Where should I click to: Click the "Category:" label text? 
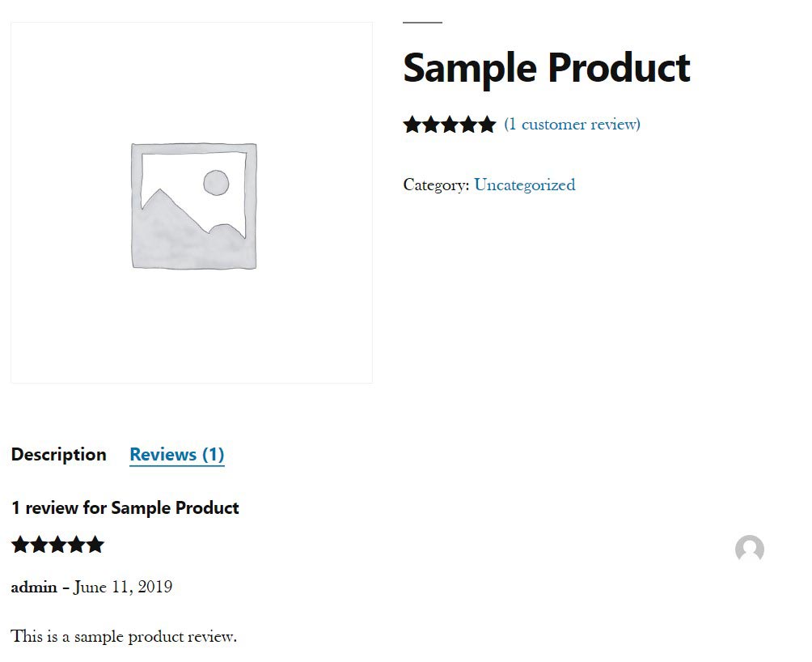coord(436,185)
